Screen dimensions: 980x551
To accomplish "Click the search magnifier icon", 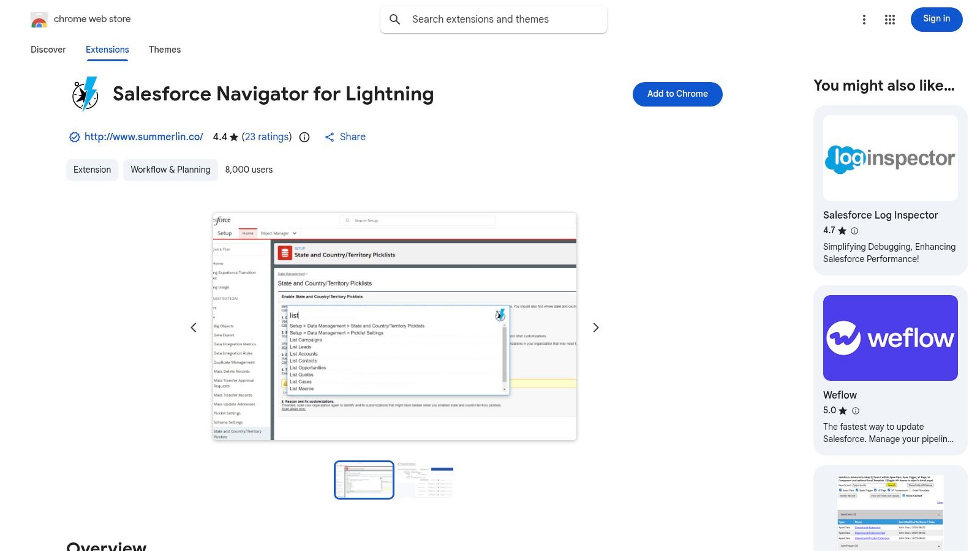I will click(x=395, y=19).
